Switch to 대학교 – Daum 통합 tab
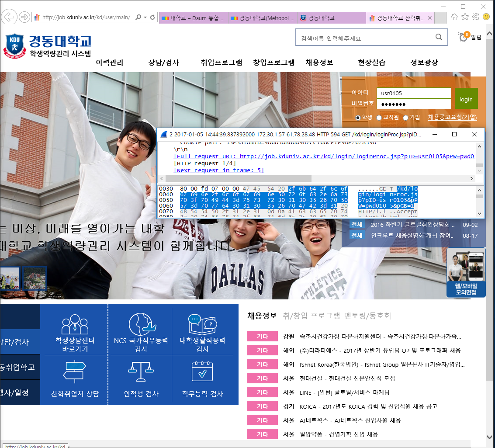 [x=194, y=18]
